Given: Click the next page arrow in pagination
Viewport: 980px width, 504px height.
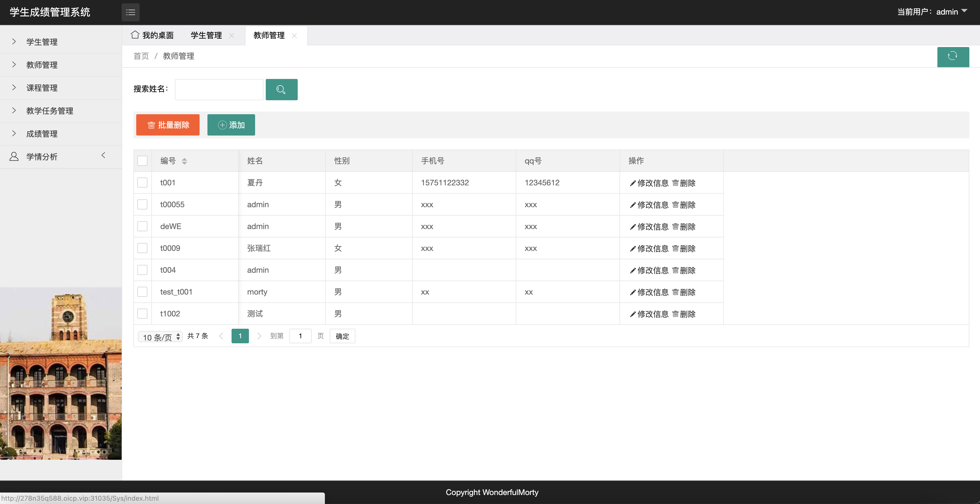Looking at the screenshot, I should (260, 336).
